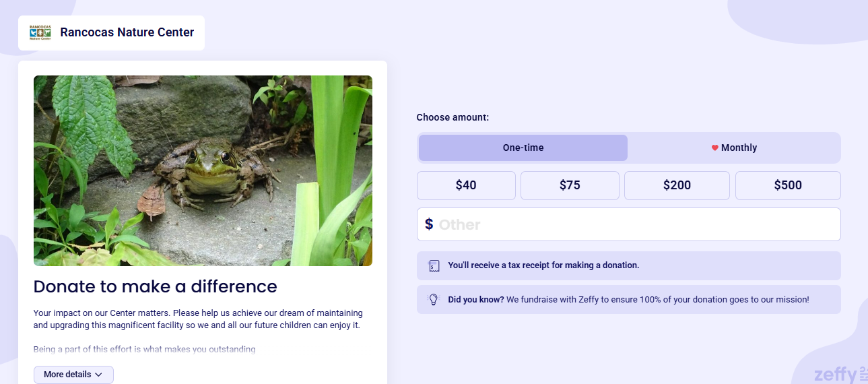Switch to Monthly donation frequency
Viewport: 868px width, 384px height.
pos(734,148)
